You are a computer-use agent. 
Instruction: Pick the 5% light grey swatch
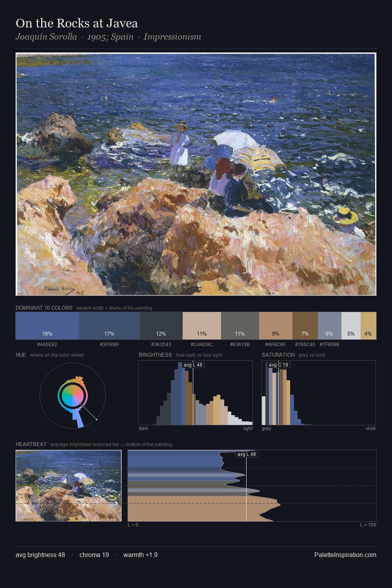click(351, 326)
